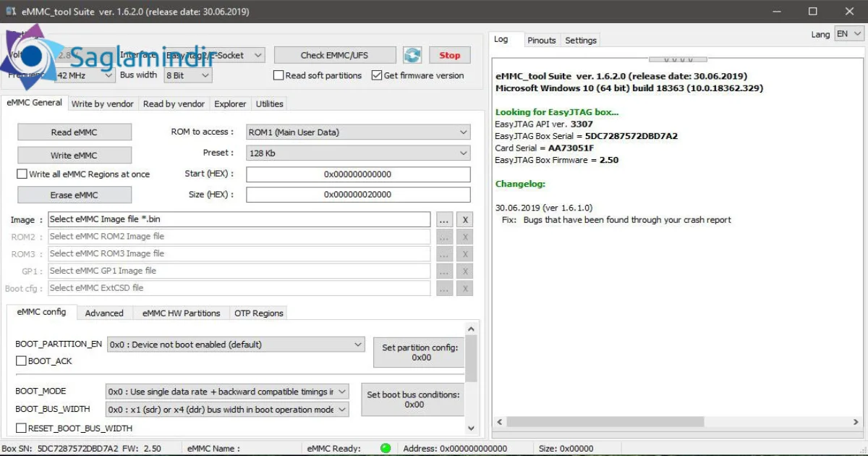Switch to the Pinouts tab
The width and height of the screenshot is (868, 456).
coord(541,41)
